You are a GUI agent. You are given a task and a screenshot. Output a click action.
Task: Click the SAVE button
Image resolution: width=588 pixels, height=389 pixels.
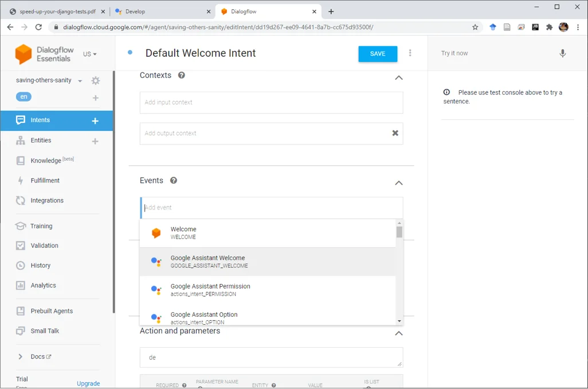[378, 54]
